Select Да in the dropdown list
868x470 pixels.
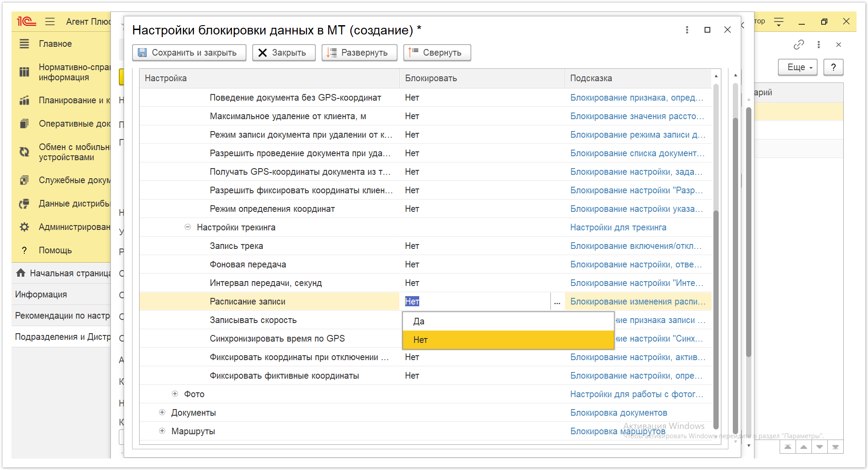pyautogui.click(x=508, y=321)
